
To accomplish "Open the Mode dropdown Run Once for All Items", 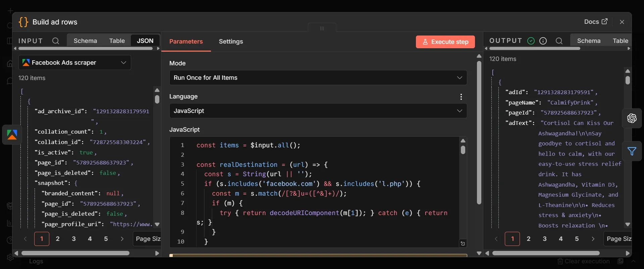I will coord(318,78).
